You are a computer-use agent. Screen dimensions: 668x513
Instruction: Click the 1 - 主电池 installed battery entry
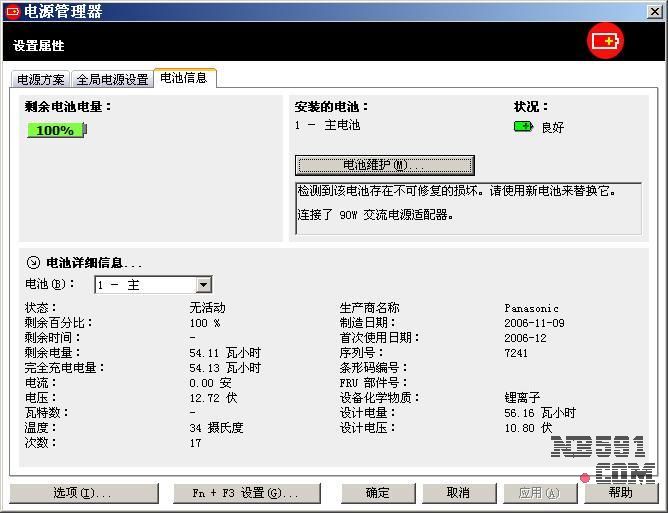click(x=327, y=125)
